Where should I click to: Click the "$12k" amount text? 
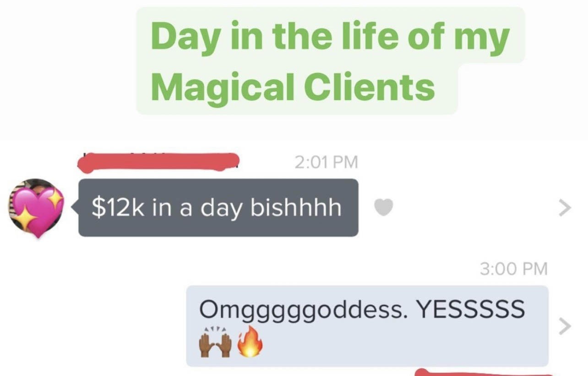coord(119,207)
